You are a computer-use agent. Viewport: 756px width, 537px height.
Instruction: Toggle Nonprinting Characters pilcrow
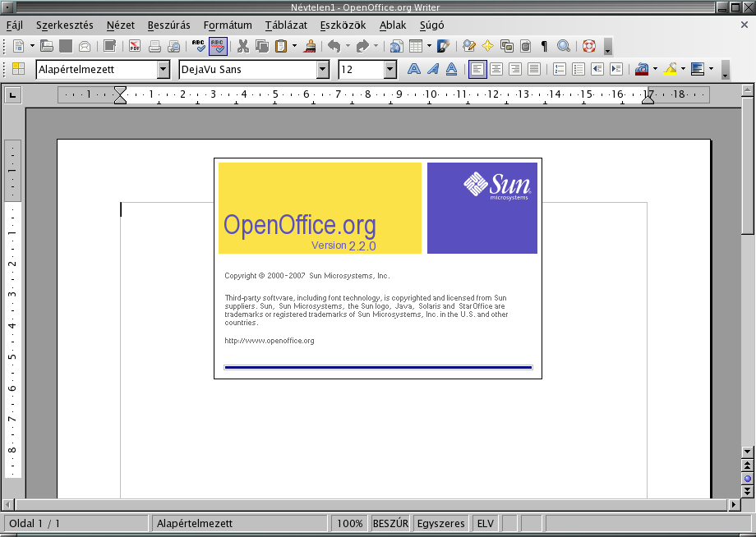pyautogui.click(x=544, y=46)
